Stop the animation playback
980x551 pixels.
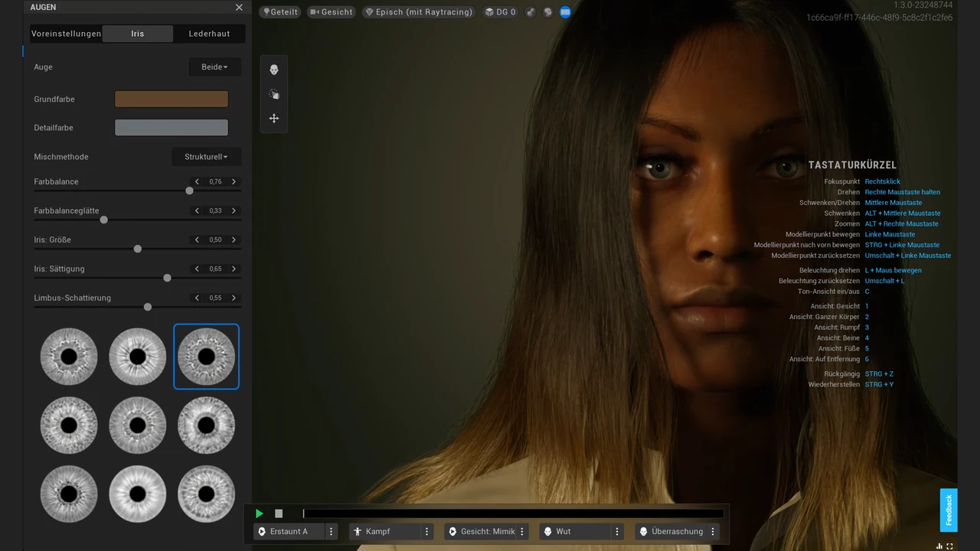279,514
